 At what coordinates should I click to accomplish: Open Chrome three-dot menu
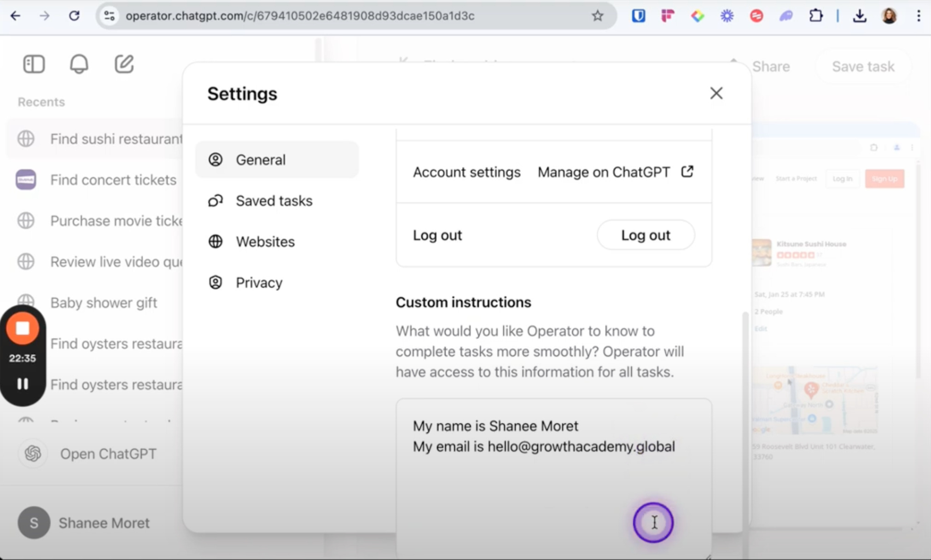click(919, 16)
